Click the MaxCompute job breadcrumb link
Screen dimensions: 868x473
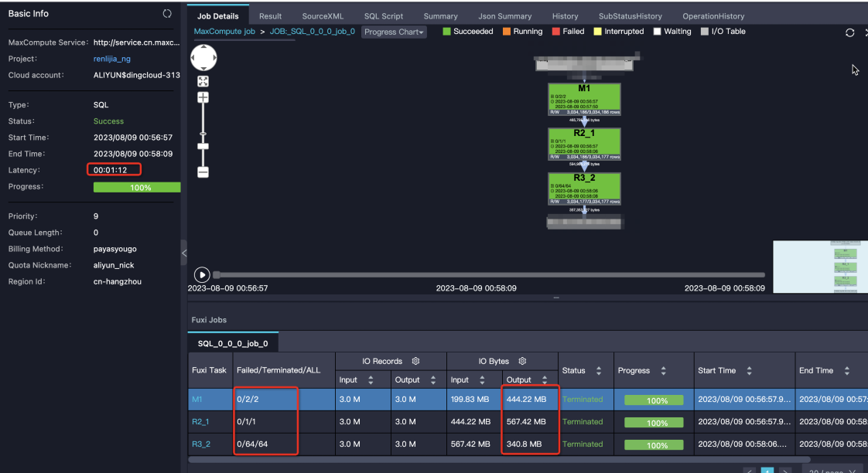tap(224, 32)
